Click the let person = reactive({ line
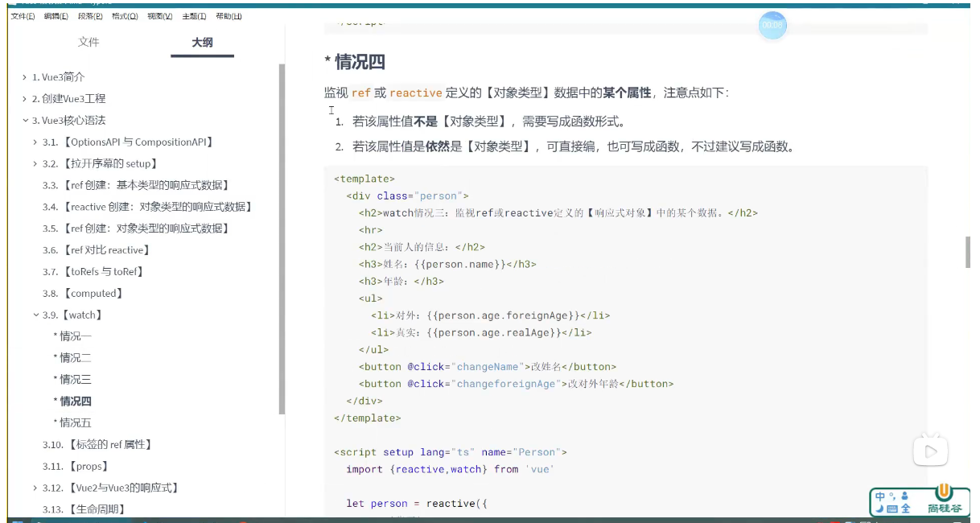This screenshot has height=523, width=980. [417, 504]
